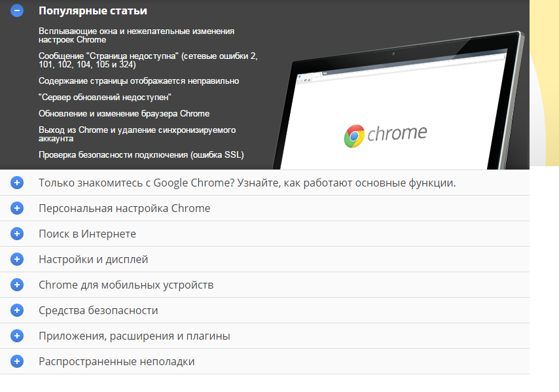The height and width of the screenshot is (392, 559).
Task: Collapse the Популярные статьи section minus icon
Action: pyautogui.click(x=17, y=10)
